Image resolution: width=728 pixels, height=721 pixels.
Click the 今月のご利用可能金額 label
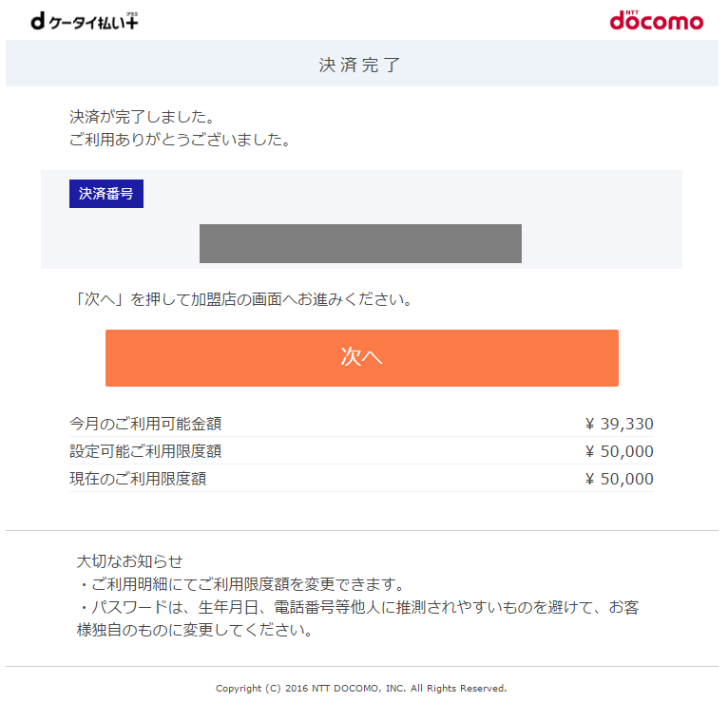(x=145, y=424)
